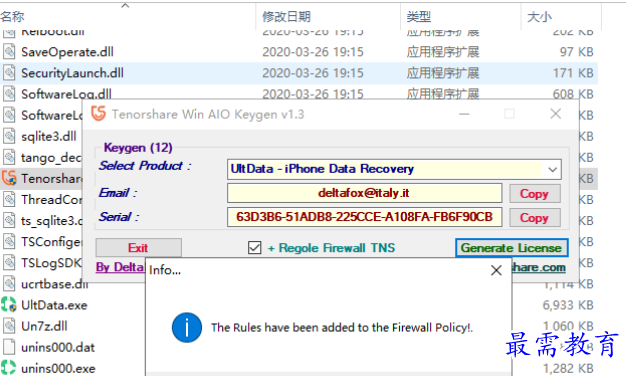
Task: Click the By Delta link
Action: coord(120,267)
